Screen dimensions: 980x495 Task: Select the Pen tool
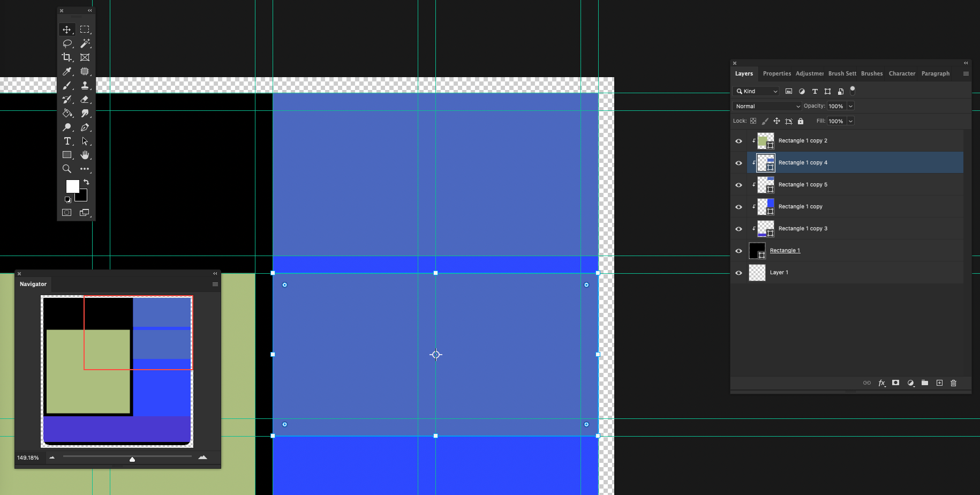[85, 127]
